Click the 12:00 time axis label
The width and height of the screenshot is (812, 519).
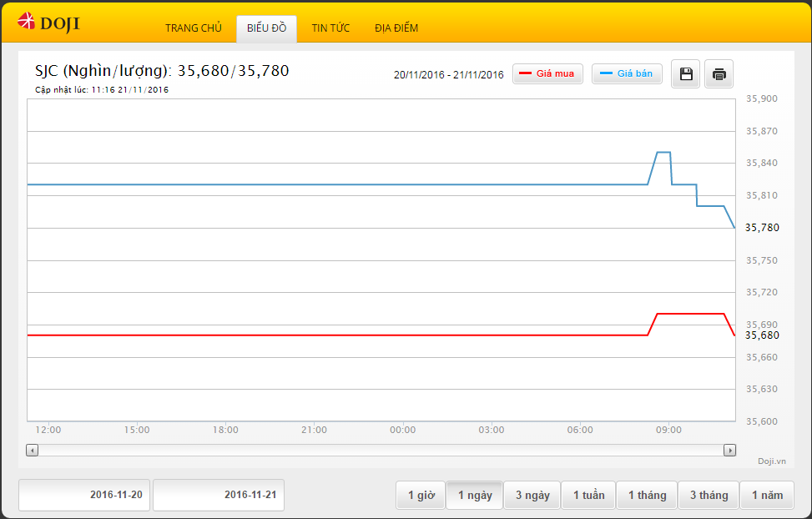tap(48, 430)
